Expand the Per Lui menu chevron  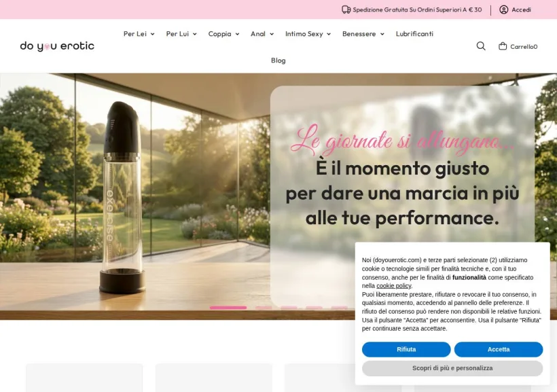[195, 34]
